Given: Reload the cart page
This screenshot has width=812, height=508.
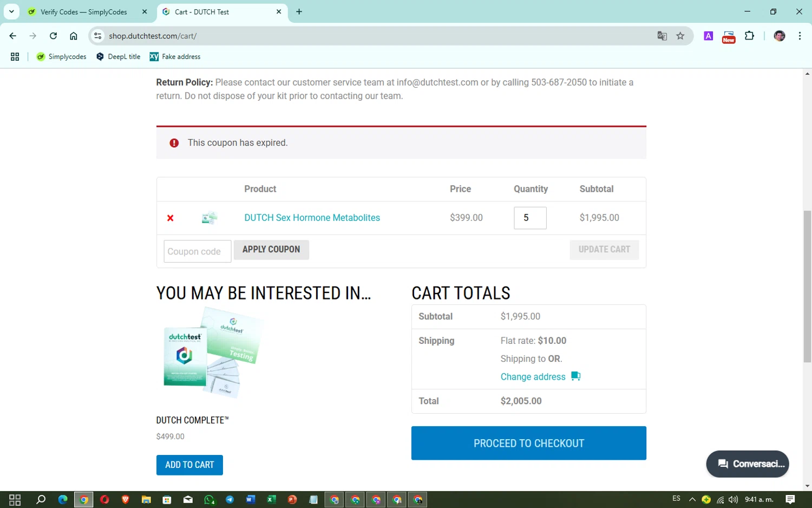Looking at the screenshot, I should pos(53,36).
